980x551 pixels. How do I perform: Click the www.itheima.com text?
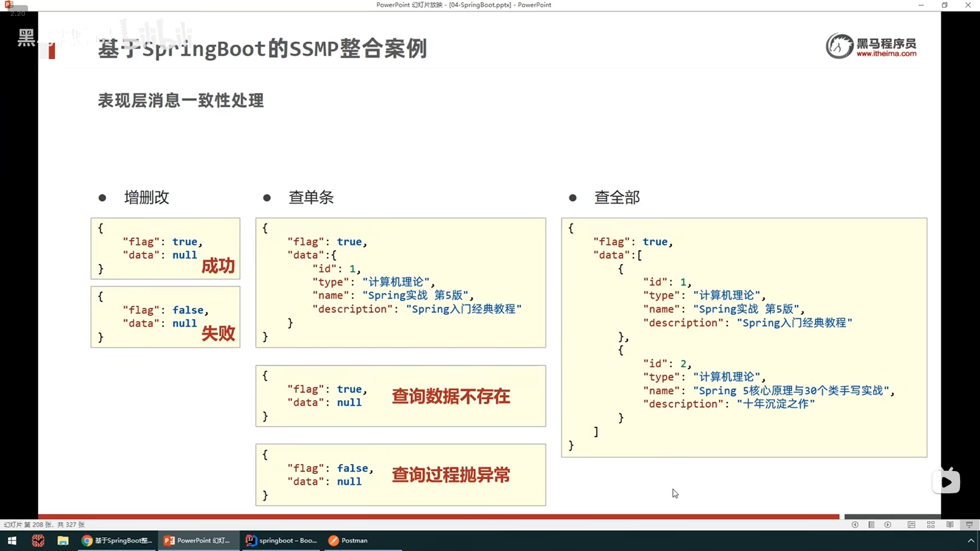click(886, 54)
